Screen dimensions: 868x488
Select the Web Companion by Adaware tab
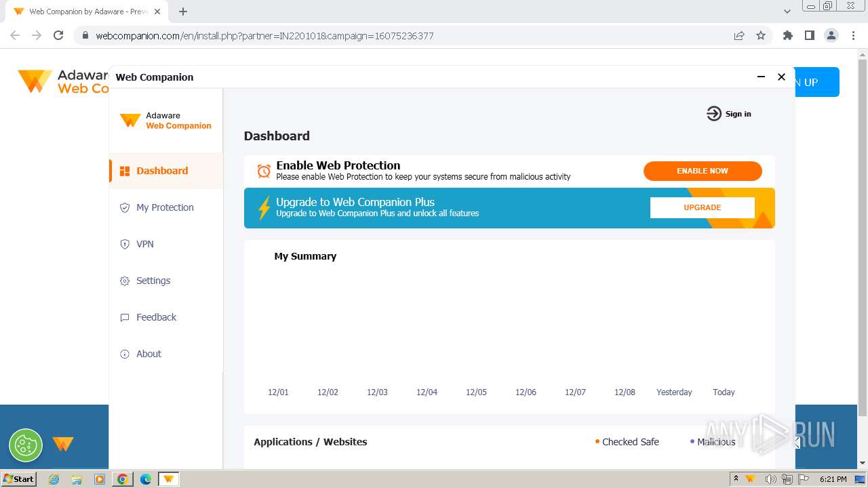tap(86, 12)
